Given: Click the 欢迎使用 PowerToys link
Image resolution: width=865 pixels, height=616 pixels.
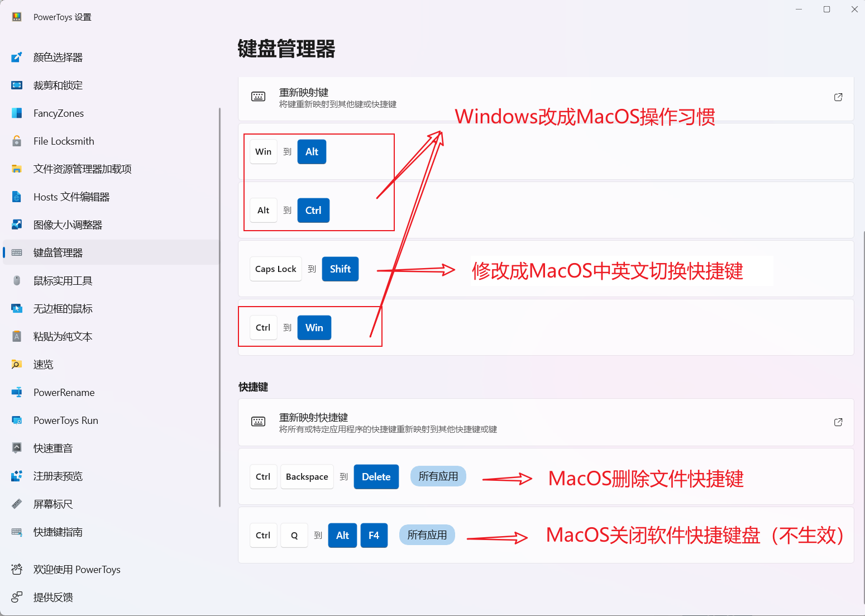Looking at the screenshot, I should [x=77, y=569].
